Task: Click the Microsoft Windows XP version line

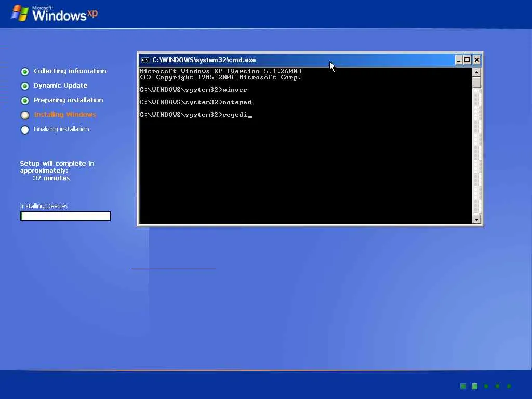Action: tap(220, 71)
